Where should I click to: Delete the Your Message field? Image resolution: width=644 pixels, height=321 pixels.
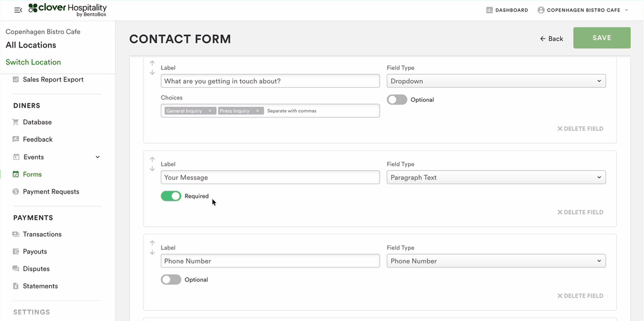click(580, 212)
